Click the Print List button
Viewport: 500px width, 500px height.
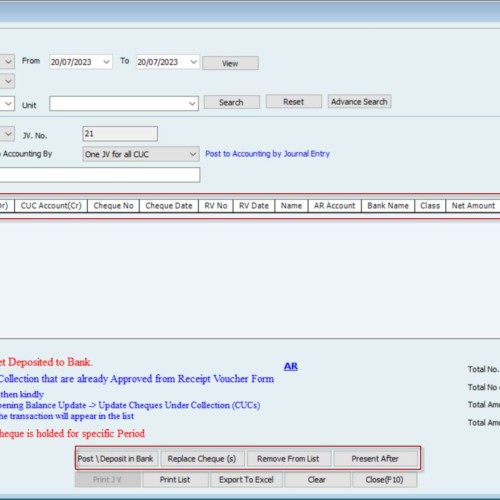[175, 480]
